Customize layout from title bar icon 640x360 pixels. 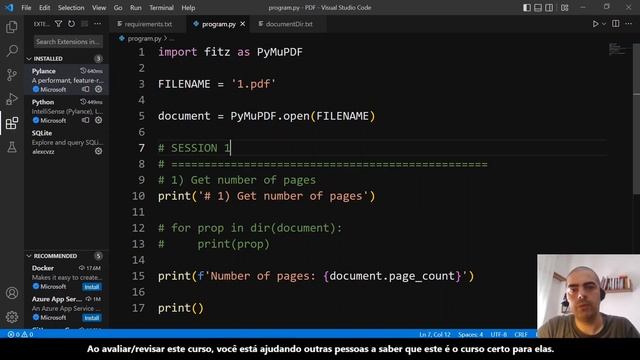[564, 8]
